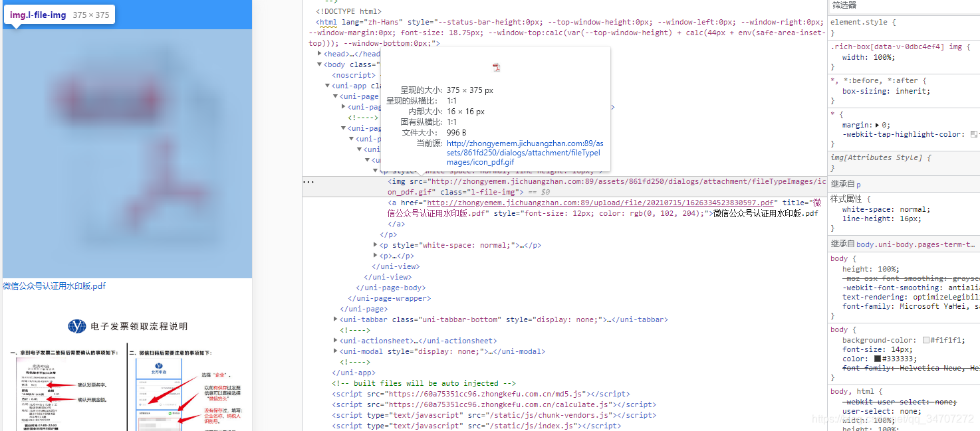Select the <noscript> node

354,75
